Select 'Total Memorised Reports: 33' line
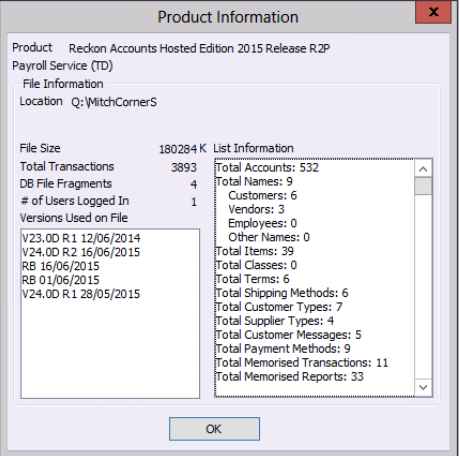 point(290,377)
